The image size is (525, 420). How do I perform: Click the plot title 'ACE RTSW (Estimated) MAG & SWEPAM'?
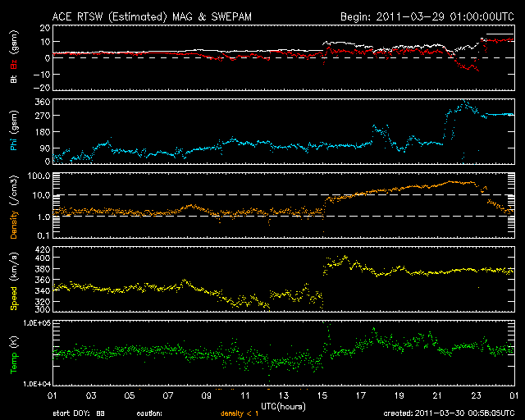pos(152,16)
